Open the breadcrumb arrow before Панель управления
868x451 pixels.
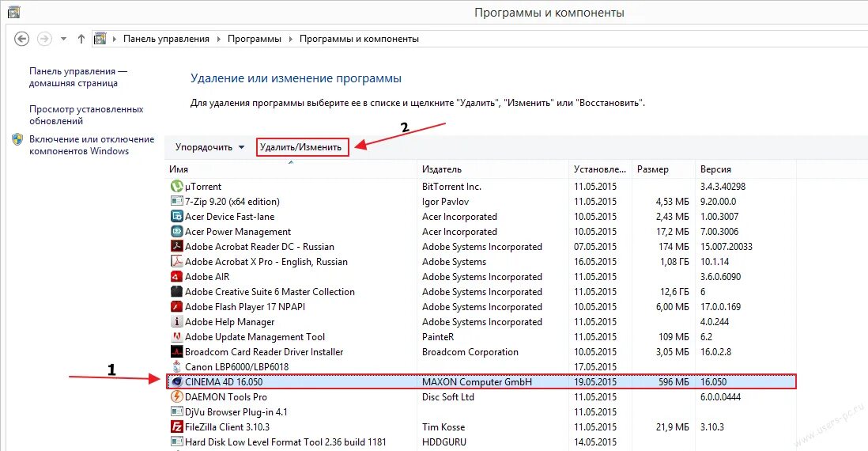click(115, 39)
